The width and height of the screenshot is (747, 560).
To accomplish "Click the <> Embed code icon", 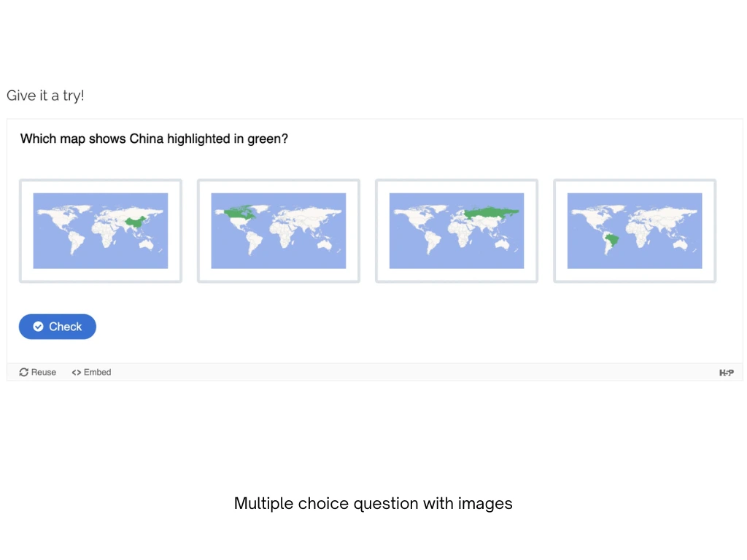I will tap(76, 372).
